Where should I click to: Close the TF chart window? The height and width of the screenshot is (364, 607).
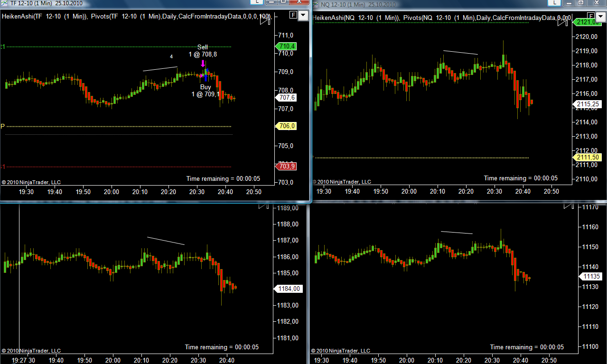[x=299, y=3]
